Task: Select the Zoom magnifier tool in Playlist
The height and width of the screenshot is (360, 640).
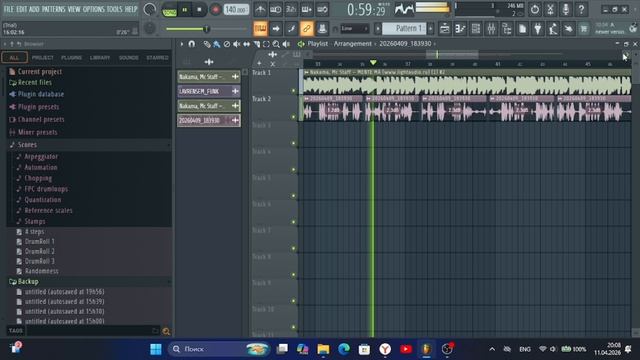Action: (x=276, y=44)
